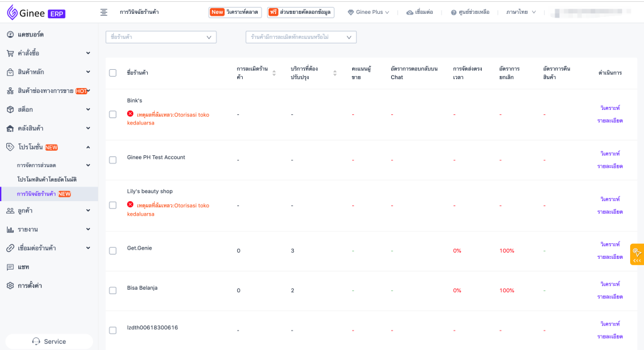Open the Dashboard (แดชบอร์ด) icon

pos(10,35)
